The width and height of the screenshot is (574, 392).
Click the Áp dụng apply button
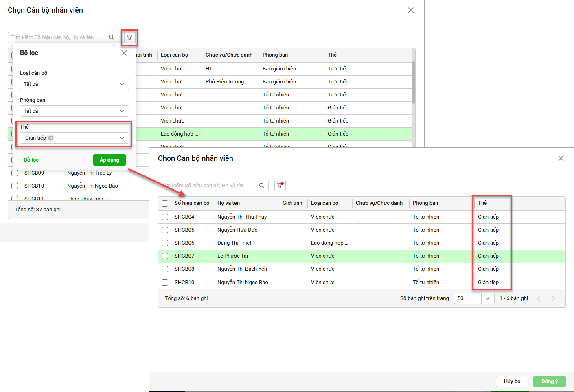(109, 160)
